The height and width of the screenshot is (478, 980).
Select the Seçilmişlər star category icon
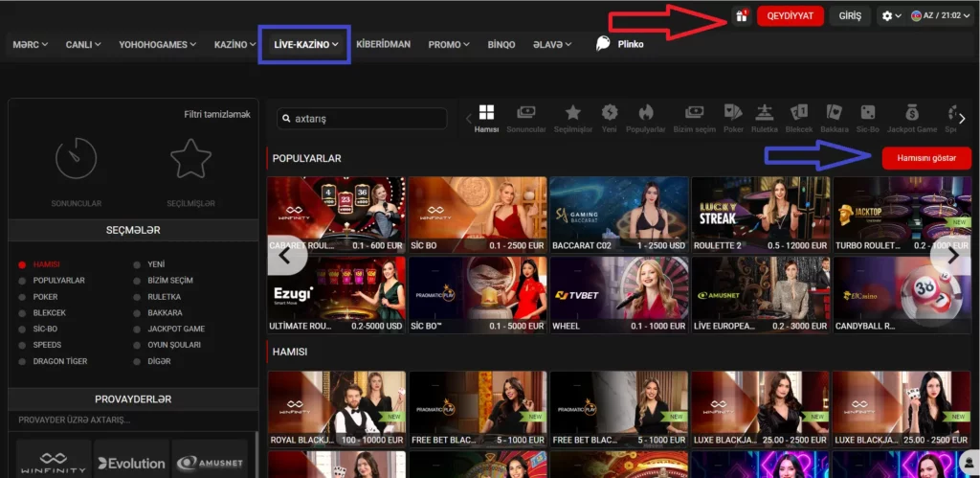572,113
